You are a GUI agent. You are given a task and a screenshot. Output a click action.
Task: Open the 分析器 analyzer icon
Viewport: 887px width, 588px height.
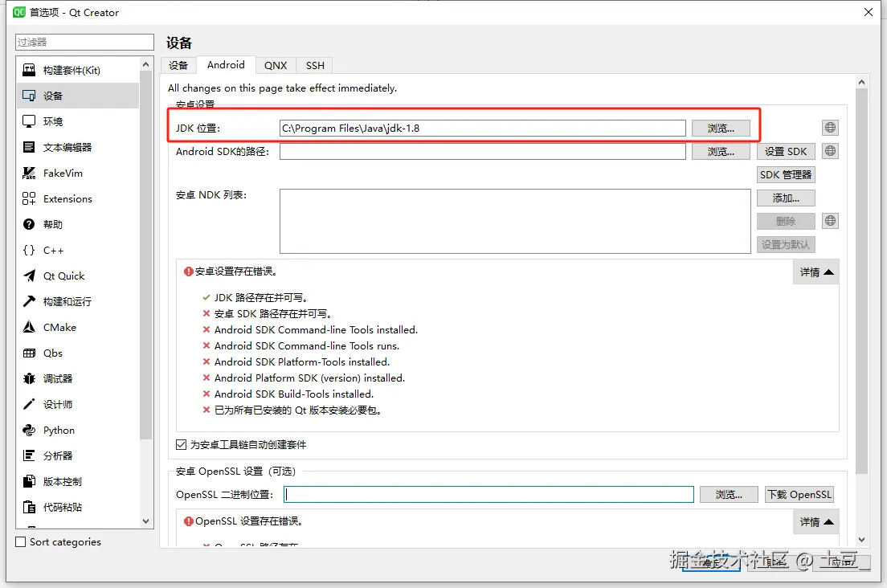[29, 455]
